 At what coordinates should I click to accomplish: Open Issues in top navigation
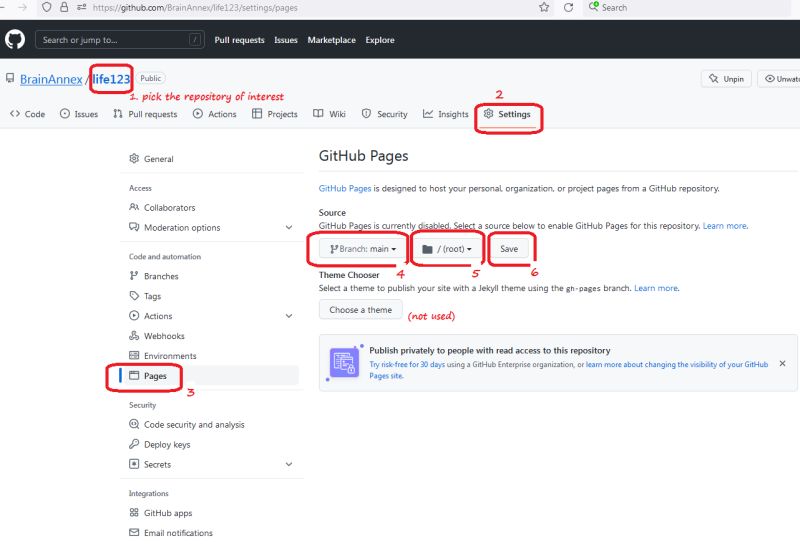coord(286,40)
